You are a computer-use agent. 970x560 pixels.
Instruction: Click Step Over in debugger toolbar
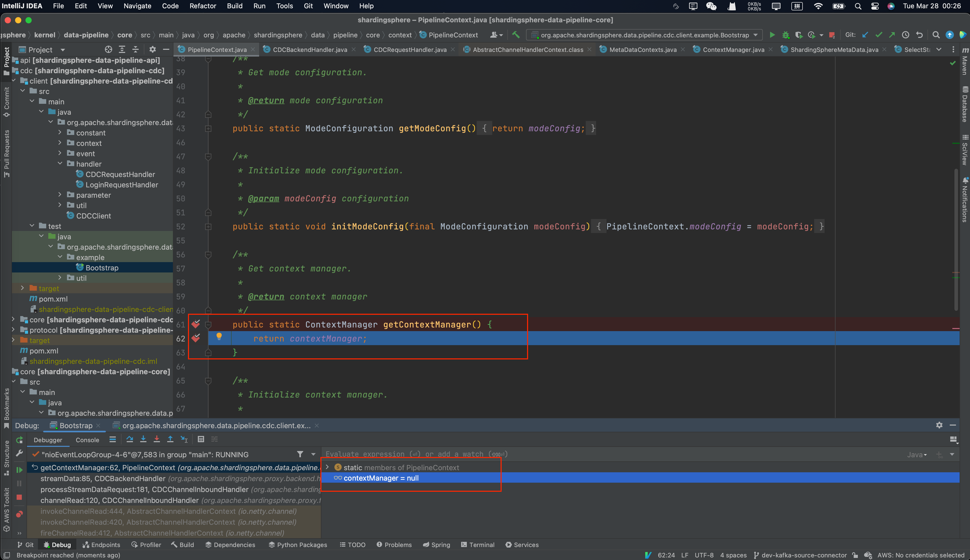coord(130,439)
